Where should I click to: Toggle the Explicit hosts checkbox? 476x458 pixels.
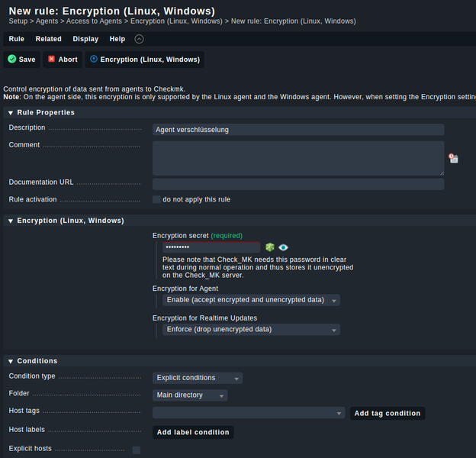coord(137,450)
